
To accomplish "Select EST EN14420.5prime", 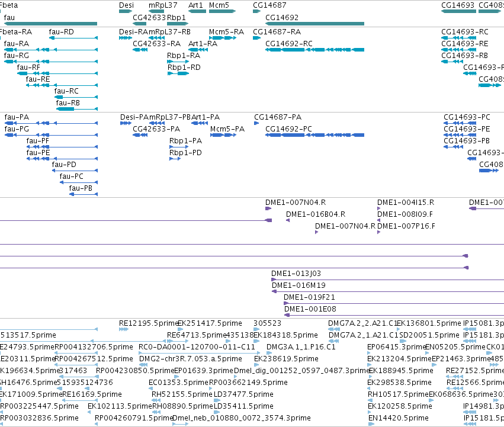I will pos(399,418).
